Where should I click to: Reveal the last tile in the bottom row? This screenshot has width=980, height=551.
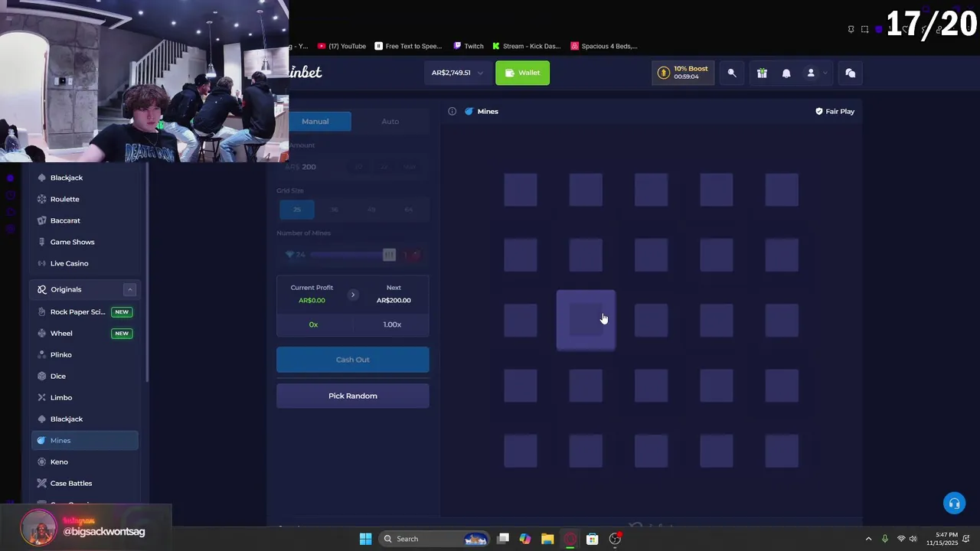pos(782,451)
